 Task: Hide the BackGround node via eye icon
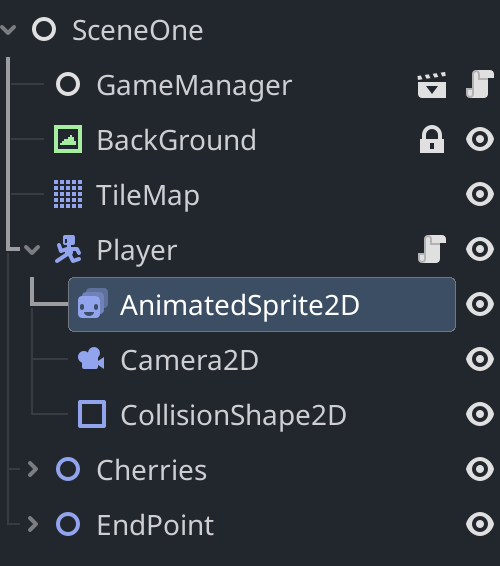pyautogui.click(x=480, y=139)
